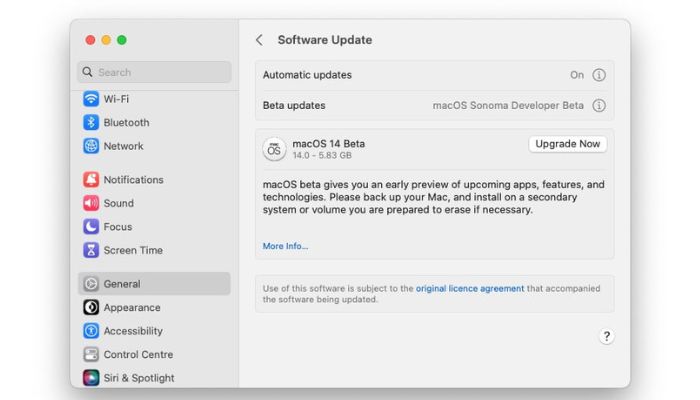This screenshot has height=400, width=700.
Task: Focus the Search field
Action: [154, 72]
